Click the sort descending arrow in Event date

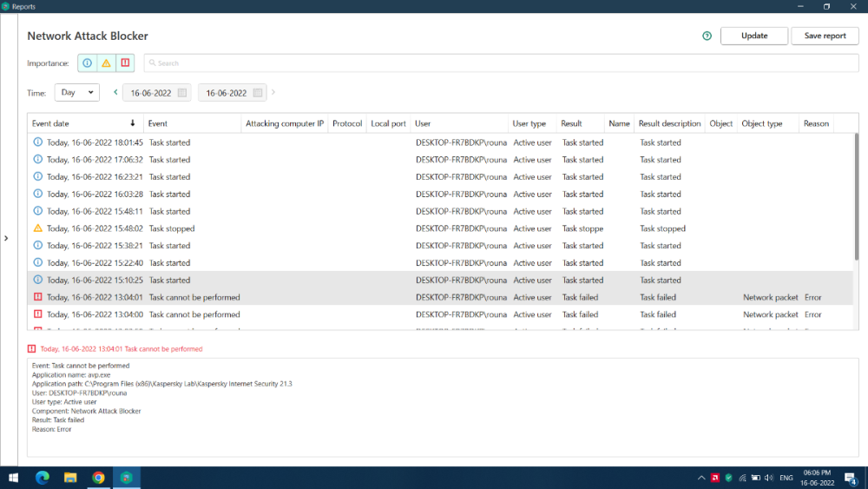click(x=132, y=123)
